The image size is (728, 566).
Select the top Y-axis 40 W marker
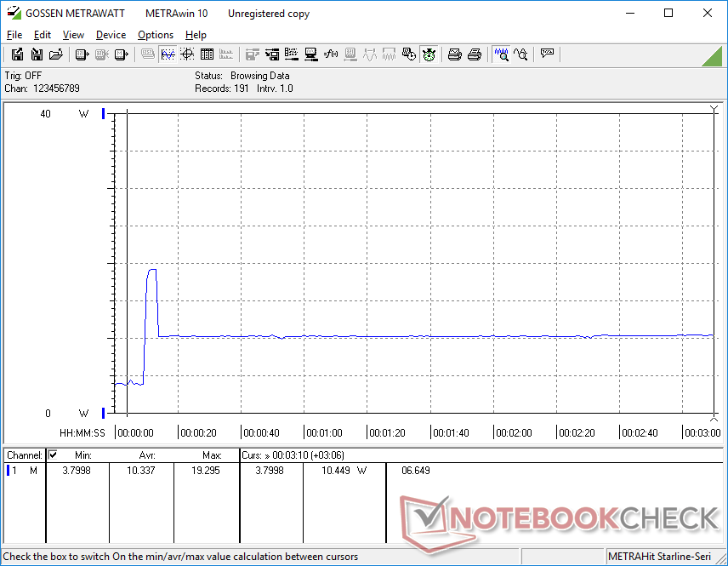coord(104,113)
